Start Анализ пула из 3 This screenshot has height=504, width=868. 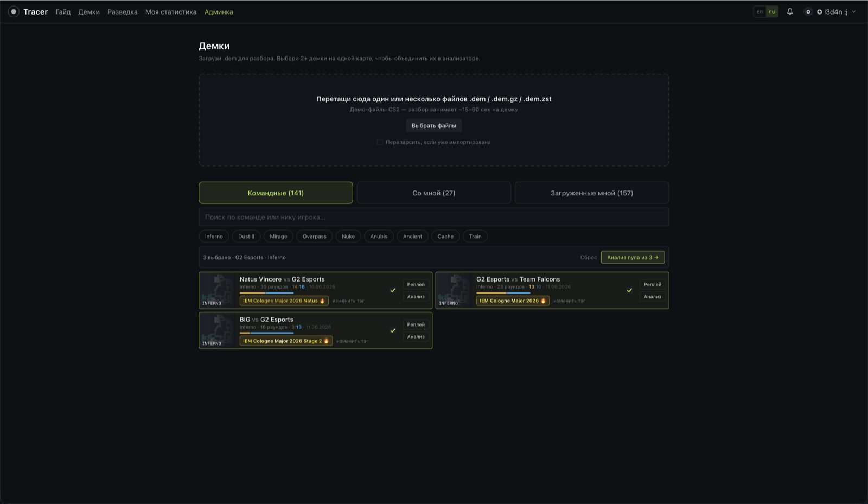coord(633,257)
